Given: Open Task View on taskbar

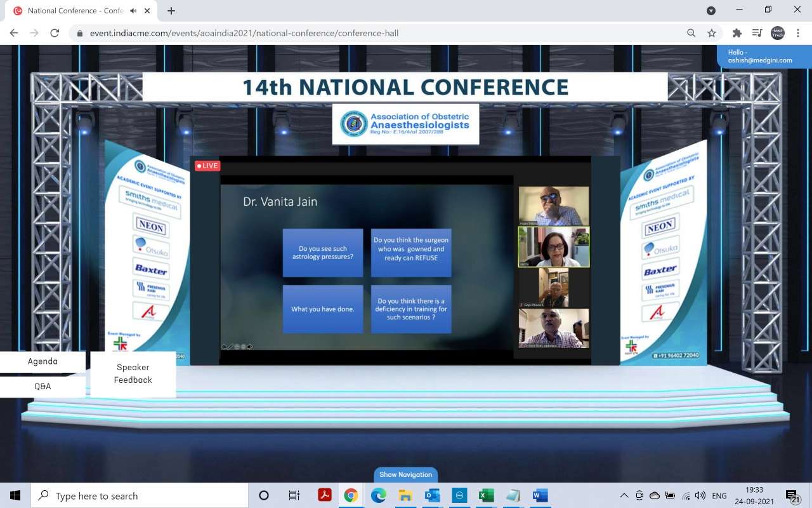Looking at the screenshot, I should 294,495.
